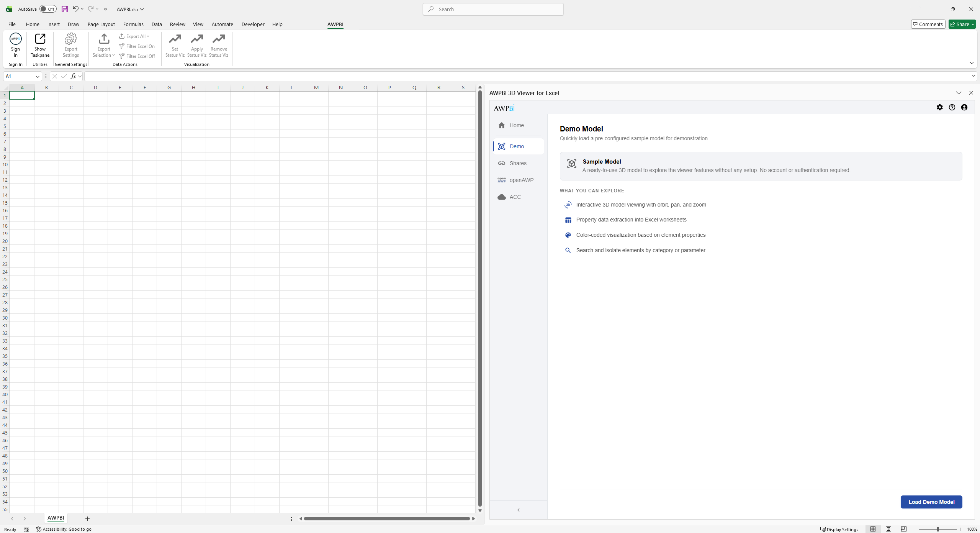The height and width of the screenshot is (533, 980).
Task: Click the 100% zoom level
Action: [972, 529]
